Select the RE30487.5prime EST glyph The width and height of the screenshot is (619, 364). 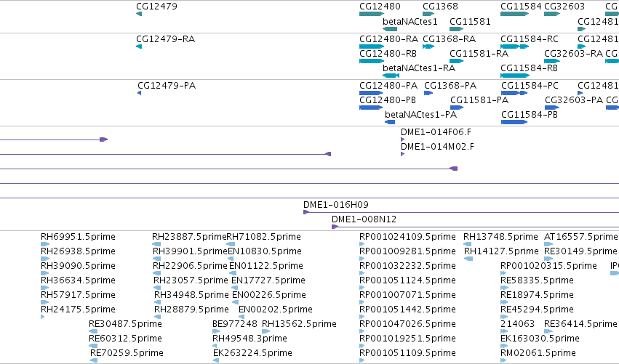coord(93,331)
